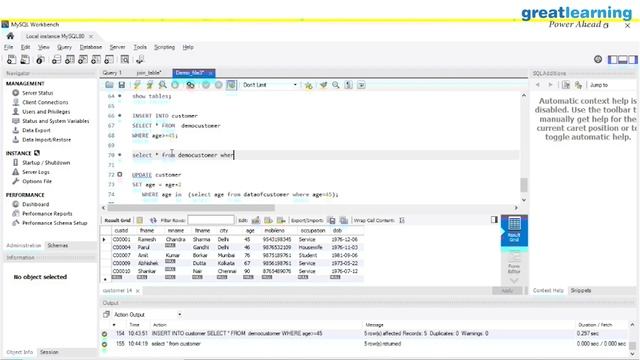Import records from external file icon
The width and height of the screenshot is (640, 360).
(x=344, y=220)
